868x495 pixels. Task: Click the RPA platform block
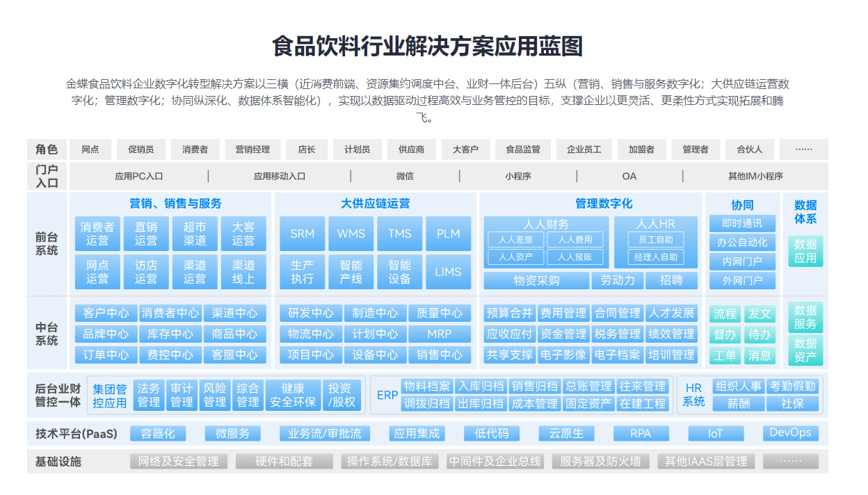tap(641, 433)
